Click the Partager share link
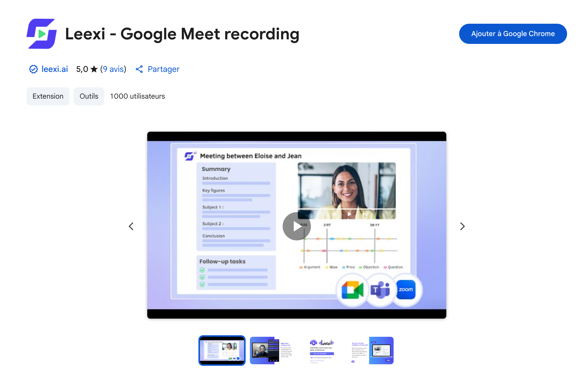 [x=163, y=69]
